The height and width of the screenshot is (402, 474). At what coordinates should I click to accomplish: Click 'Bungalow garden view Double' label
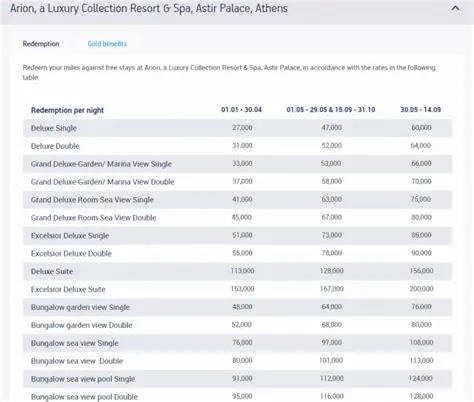82,325
